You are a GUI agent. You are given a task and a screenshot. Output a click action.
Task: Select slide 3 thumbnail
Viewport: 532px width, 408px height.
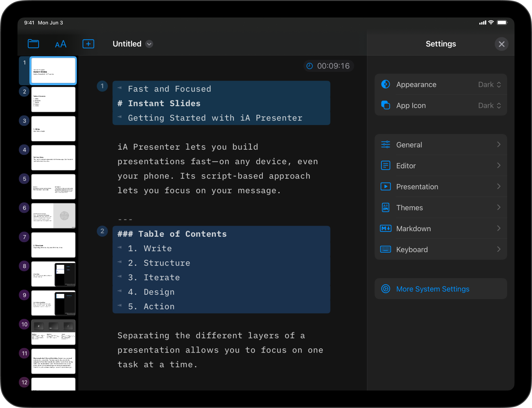coord(53,129)
